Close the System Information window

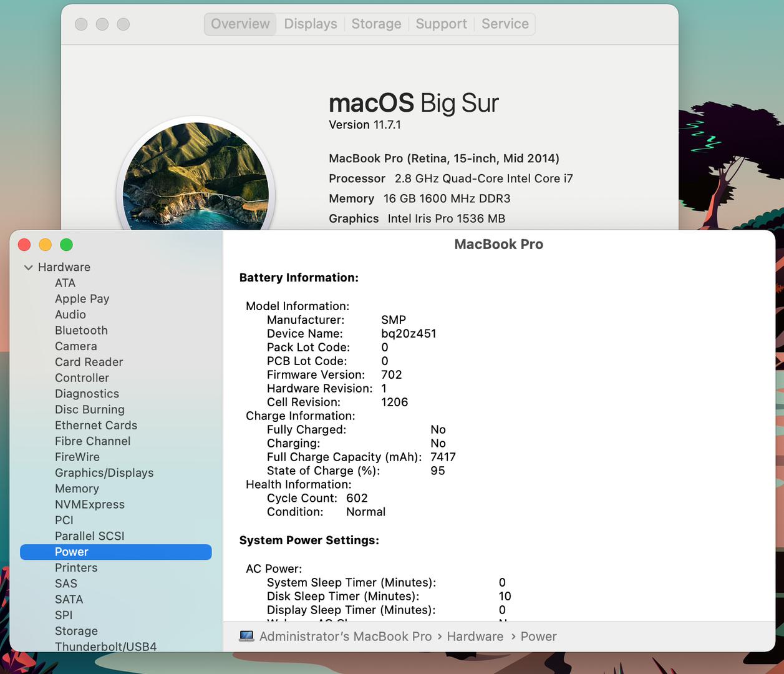tap(24, 245)
